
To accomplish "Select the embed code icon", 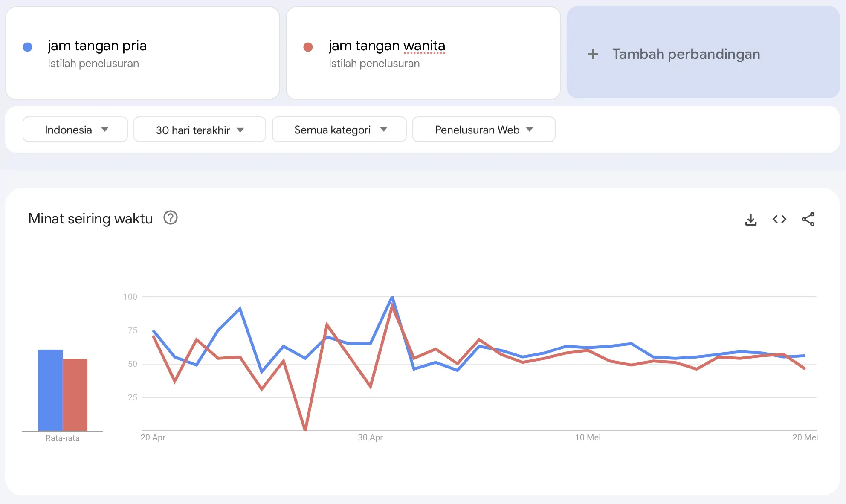I will pyautogui.click(x=779, y=219).
